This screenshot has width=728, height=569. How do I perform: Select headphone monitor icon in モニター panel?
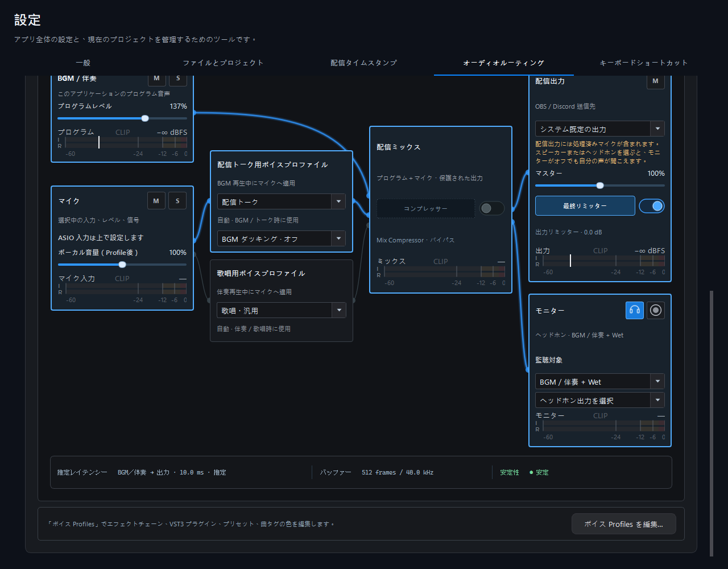(635, 310)
